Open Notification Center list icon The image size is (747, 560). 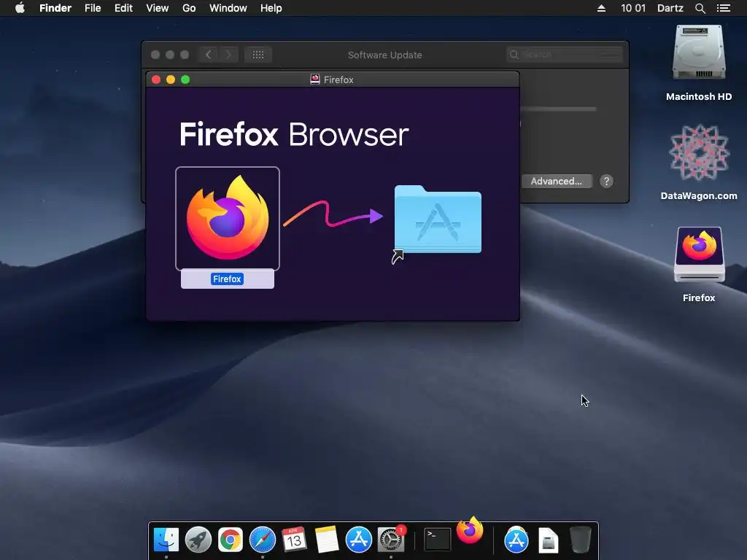(723, 8)
